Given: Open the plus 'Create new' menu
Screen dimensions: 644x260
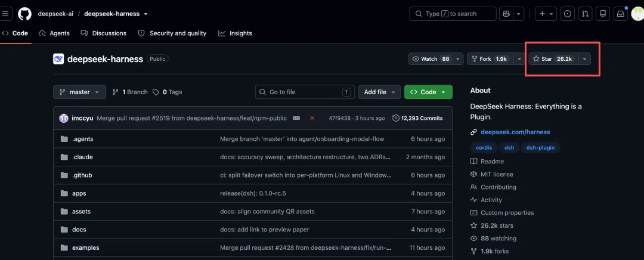Looking at the screenshot, I should click(x=546, y=14).
